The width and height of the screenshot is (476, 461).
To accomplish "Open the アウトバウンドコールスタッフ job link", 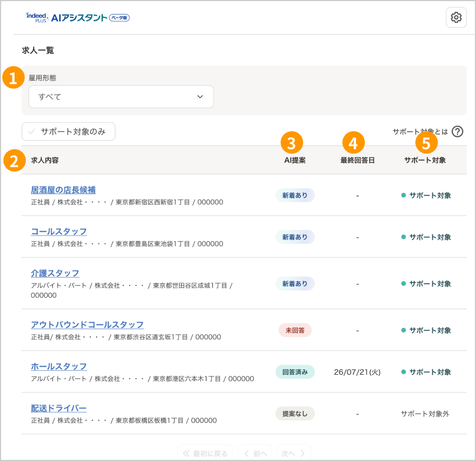I will [87, 325].
